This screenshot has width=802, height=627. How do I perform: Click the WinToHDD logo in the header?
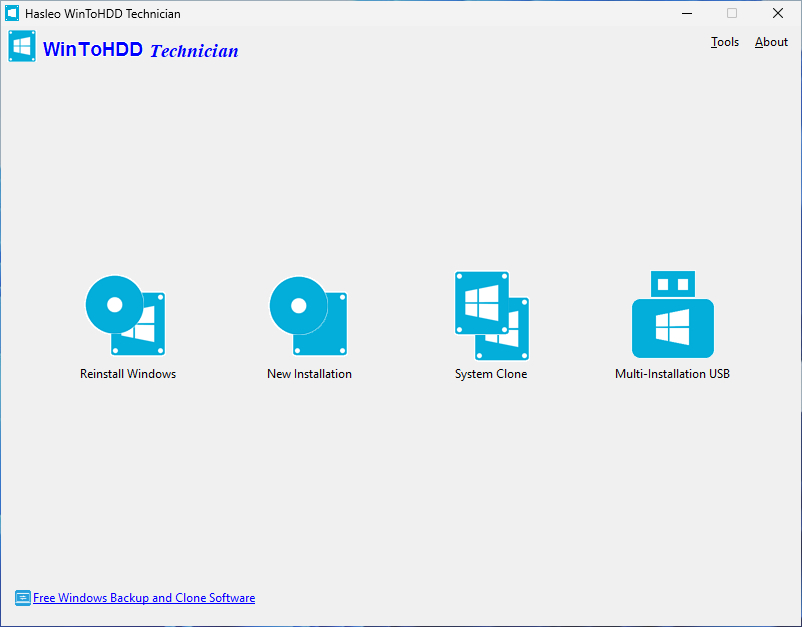click(22, 46)
